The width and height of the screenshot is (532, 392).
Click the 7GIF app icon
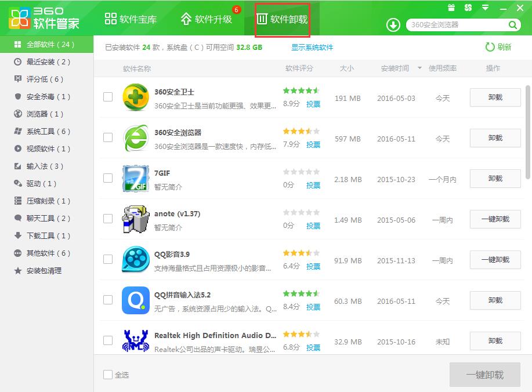[136, 179]
